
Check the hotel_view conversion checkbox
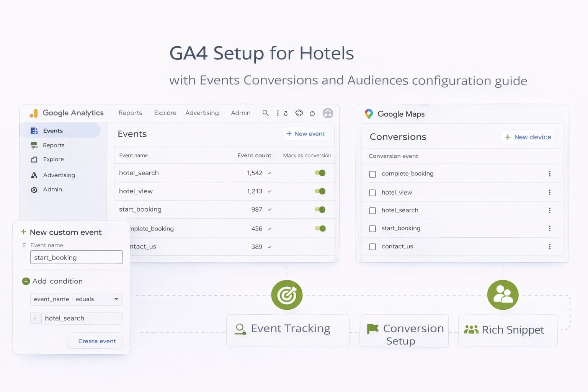(x=372, y=193)
